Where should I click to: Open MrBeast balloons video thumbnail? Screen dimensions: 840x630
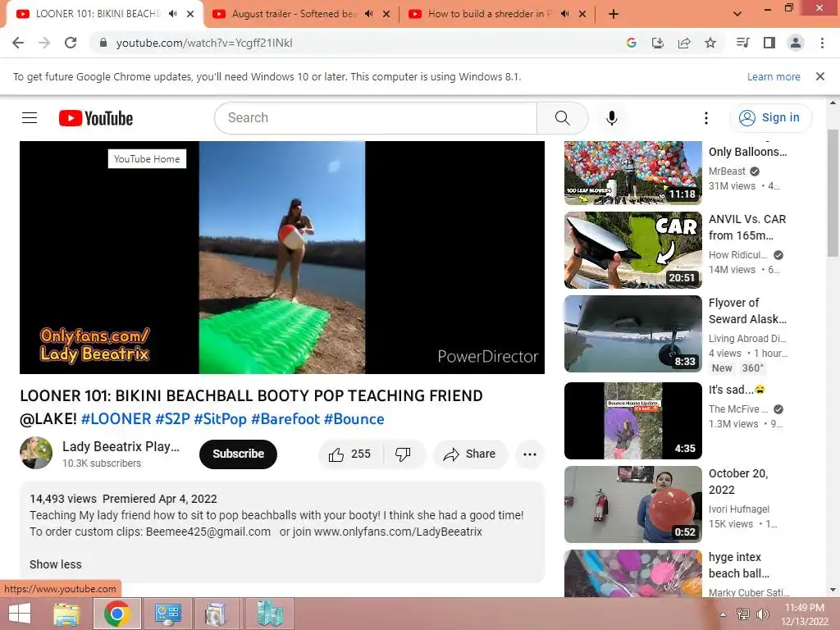[633, 173]
